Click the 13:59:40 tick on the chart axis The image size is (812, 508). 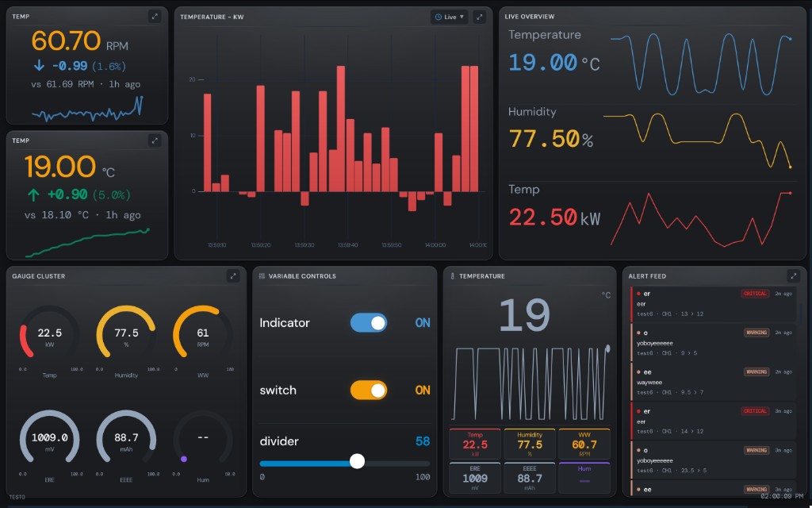(348, 245)
